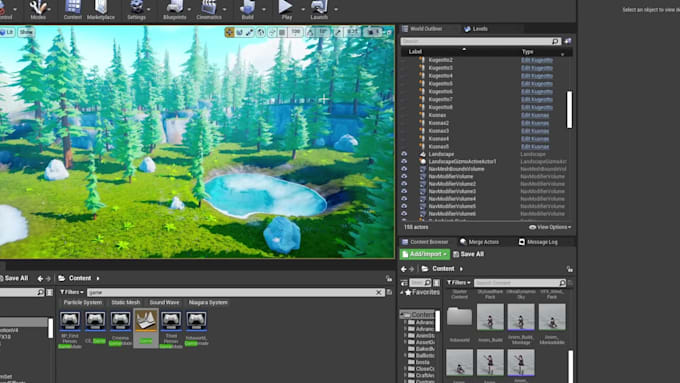The height and width of the screenshot is (383, 680).
Task: Expand the Build options dropdown arrow
Action: pyautogui.click(x=264, y=9)
